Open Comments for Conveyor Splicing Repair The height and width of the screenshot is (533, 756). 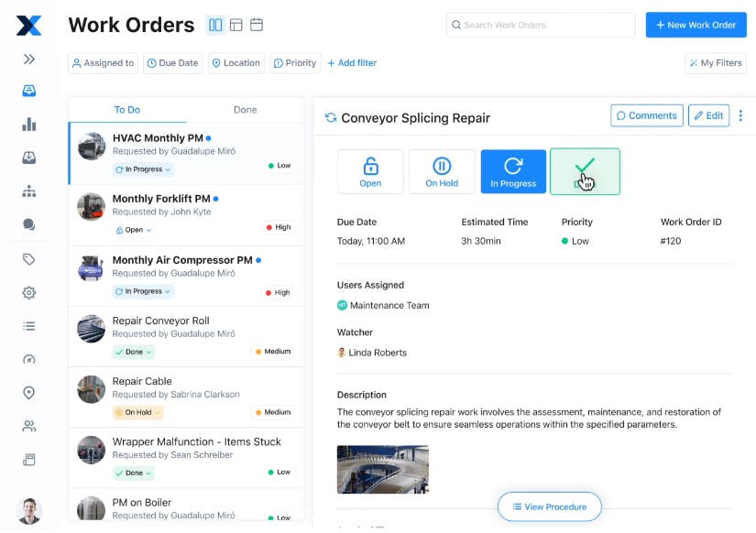646,115
